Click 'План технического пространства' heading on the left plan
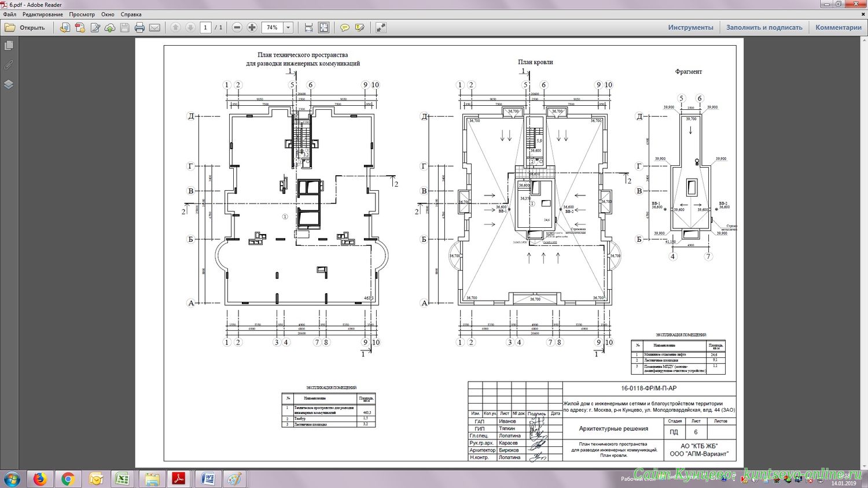 [303, 56]
